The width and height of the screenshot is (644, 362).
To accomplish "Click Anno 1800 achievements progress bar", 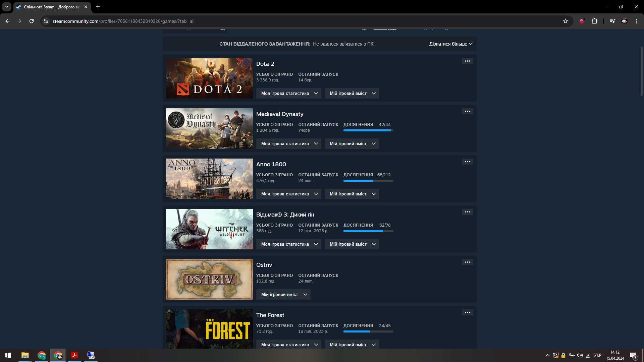I will 368,181.
